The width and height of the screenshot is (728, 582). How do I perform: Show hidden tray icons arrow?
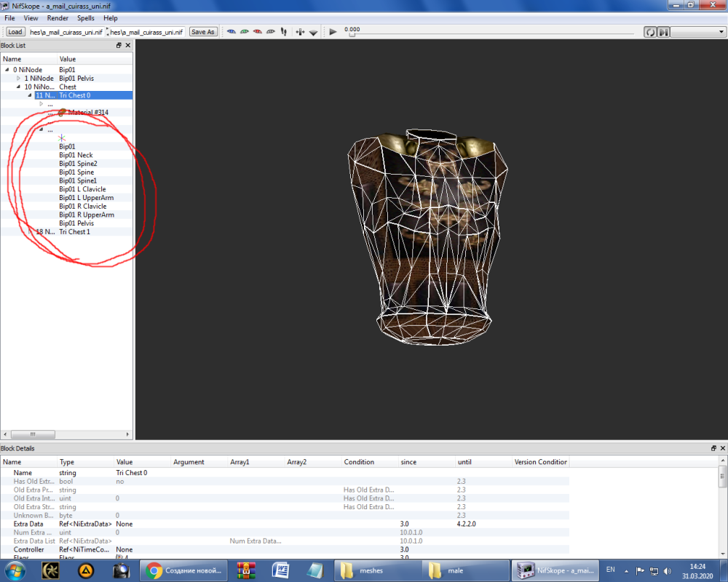click(626, 571)
